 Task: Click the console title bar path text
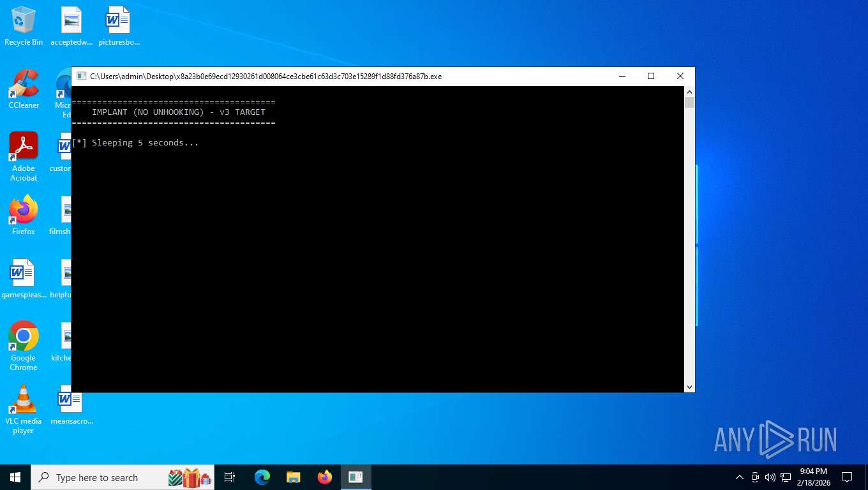click(x=266, y=77)
